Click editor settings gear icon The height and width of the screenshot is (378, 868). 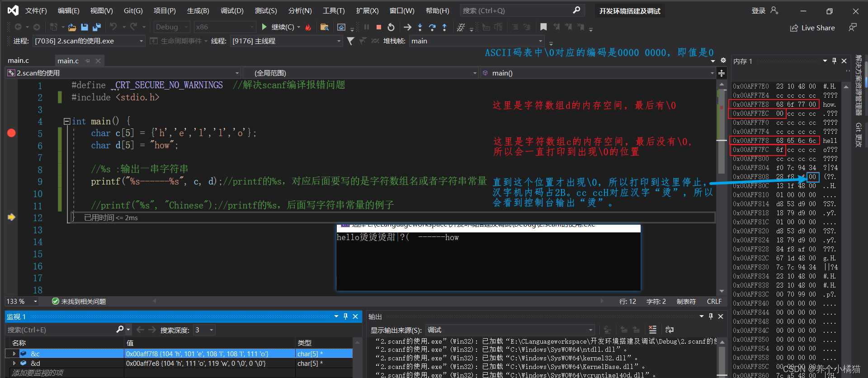pos(723,60)
